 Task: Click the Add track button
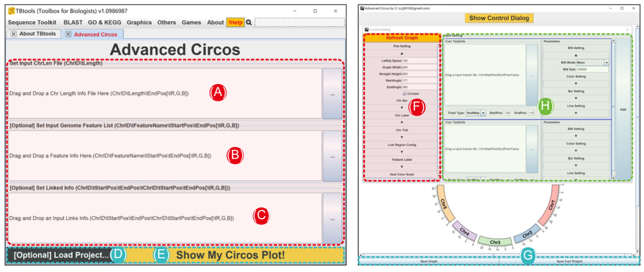(x=623, y=110)
